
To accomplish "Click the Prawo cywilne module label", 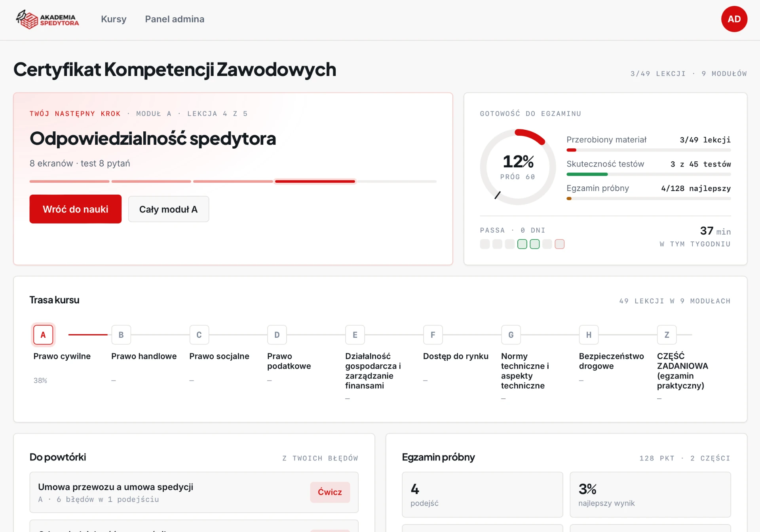I will point(62,356).
